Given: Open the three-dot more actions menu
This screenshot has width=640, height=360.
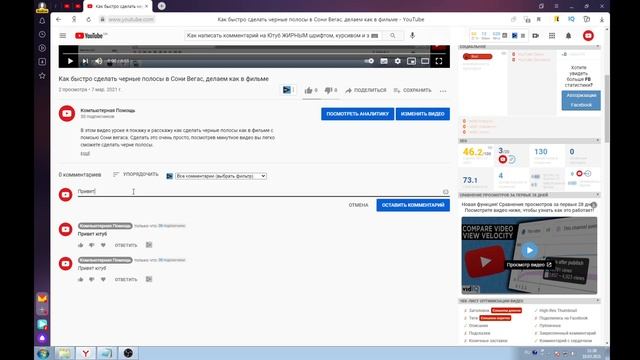Looking at the screenshot, I should point(443,91).
